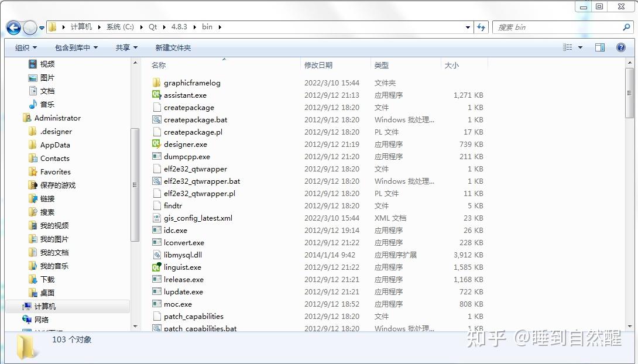638x364 pixels.
Task: Expand the arrow after bin in breadcrumb
Action: point(219,28)
